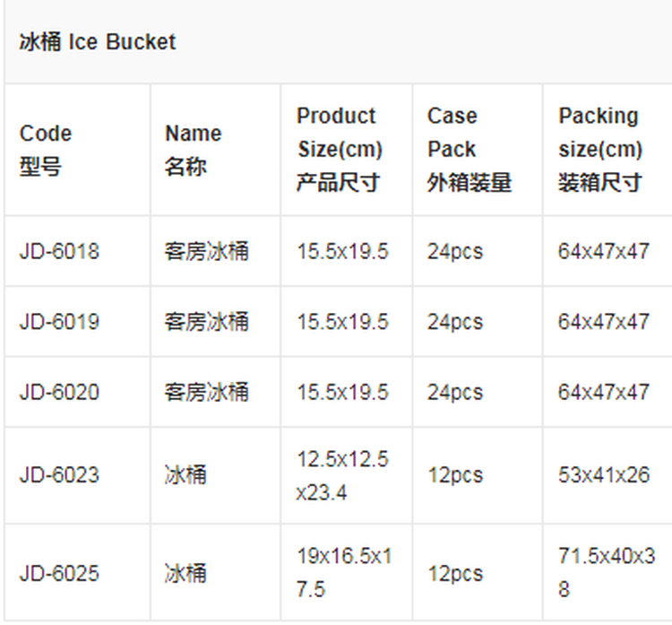Click the name cell for JD-6023
672x625 pixels.
pyautogui.click(x=185, y=474)
